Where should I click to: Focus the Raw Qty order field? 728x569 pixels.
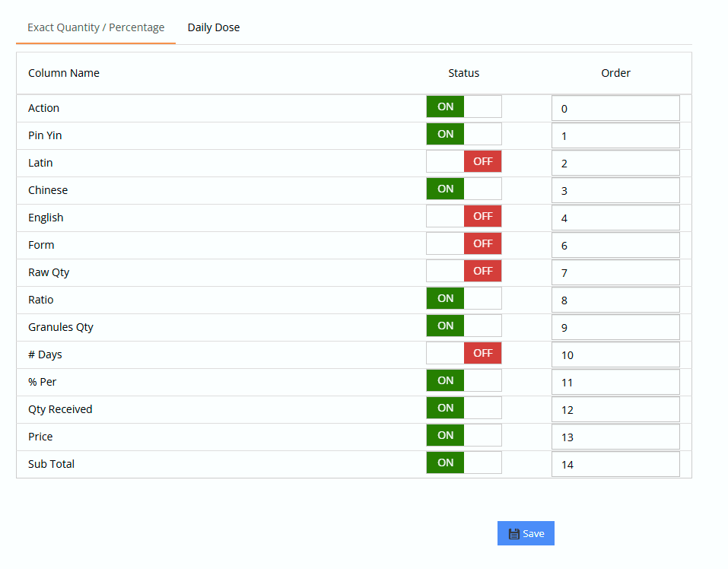tap(615, 272)
